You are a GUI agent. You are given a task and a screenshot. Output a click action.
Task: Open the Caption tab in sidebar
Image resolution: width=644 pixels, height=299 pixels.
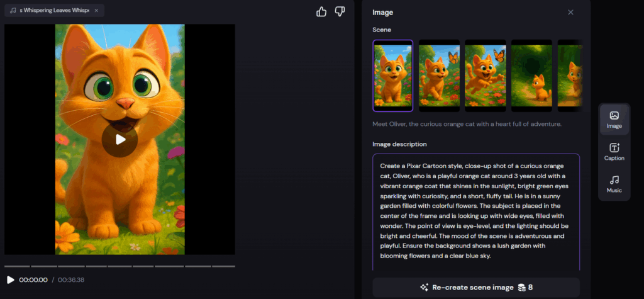614,152
